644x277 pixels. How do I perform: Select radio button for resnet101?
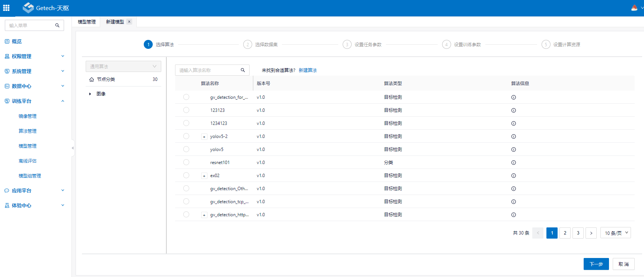(186, 162)
